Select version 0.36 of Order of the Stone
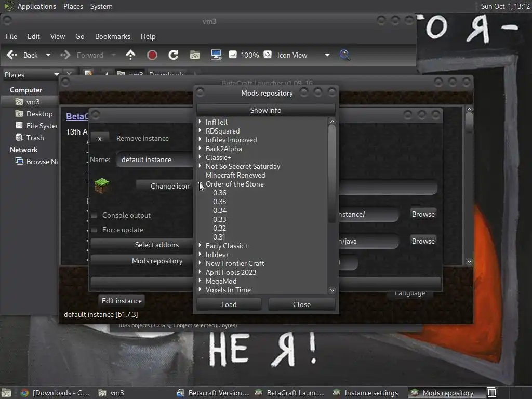Viewport: 532px width, 399px height. [x=220, y=193]
